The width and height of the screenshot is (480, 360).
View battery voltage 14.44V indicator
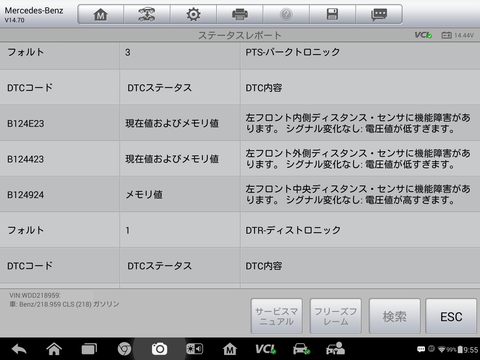(458, 35)
